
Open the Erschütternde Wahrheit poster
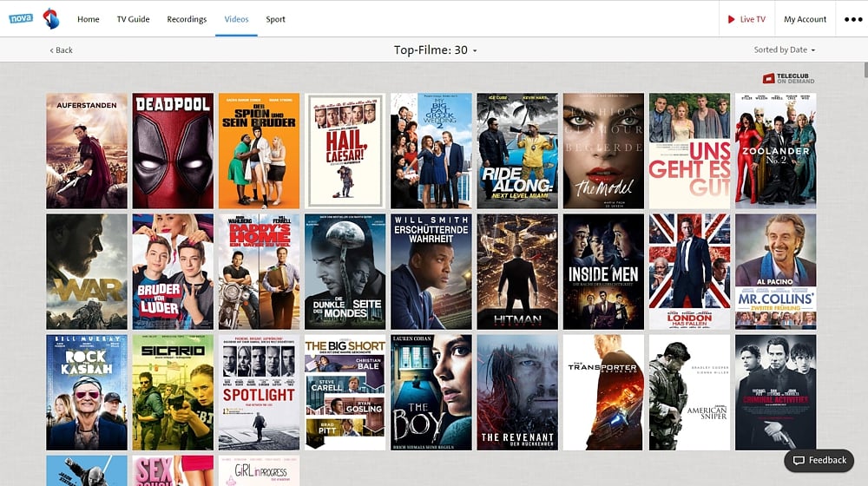point(431,272)
